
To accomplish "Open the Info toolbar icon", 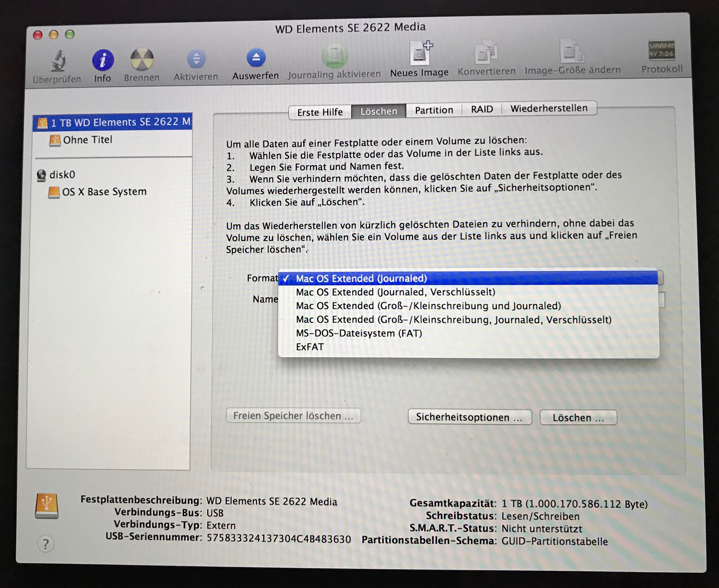I will (x=103, y=60).
